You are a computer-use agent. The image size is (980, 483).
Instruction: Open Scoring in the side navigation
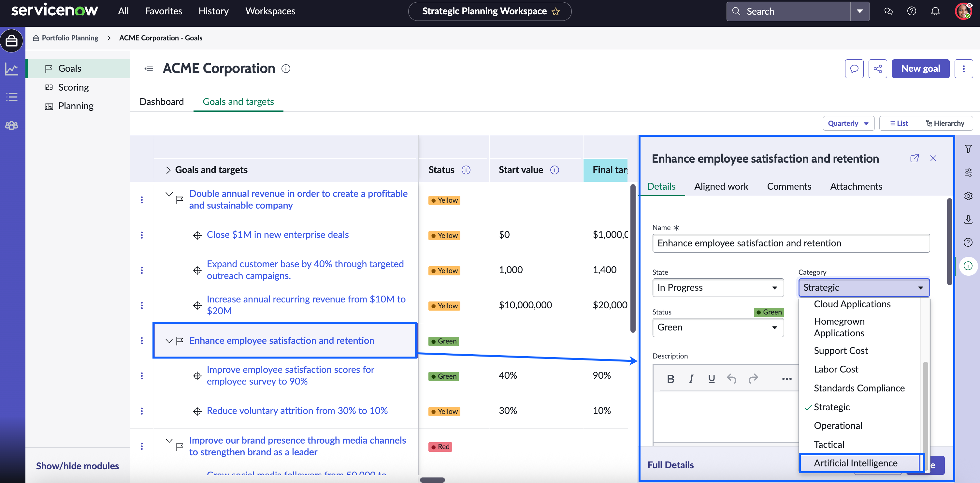73,87
